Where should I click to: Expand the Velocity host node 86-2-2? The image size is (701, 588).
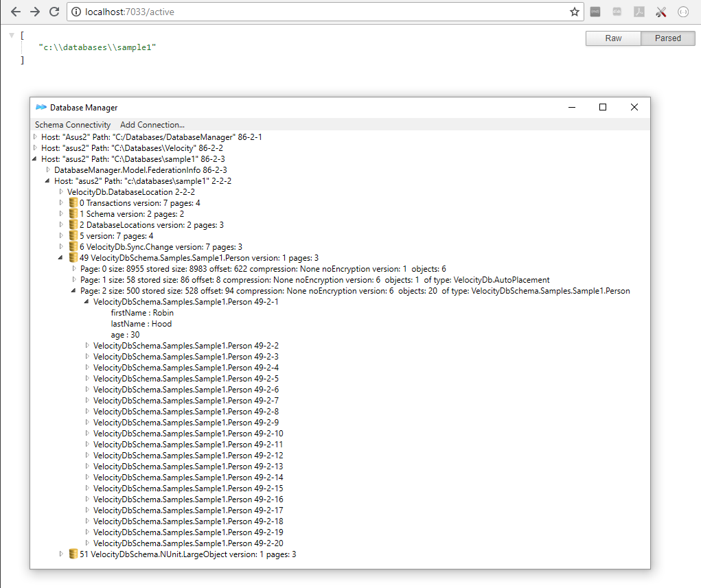35,148
